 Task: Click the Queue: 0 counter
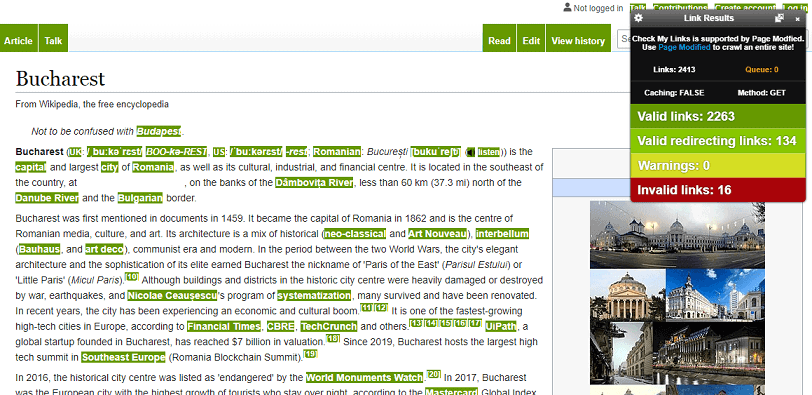pyautogui.click(x=762, y=69)
